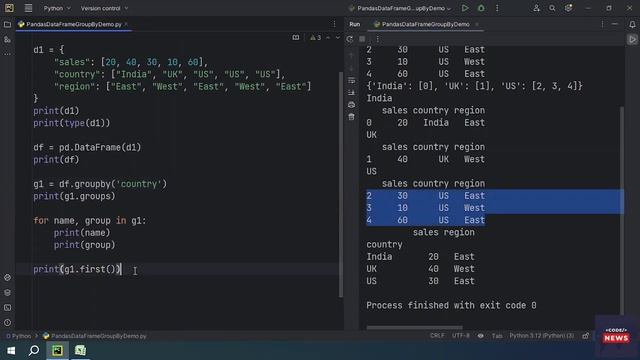The image size is (640, 360).
Task: Run the current configuration with play button
Action: coord(465,8)
